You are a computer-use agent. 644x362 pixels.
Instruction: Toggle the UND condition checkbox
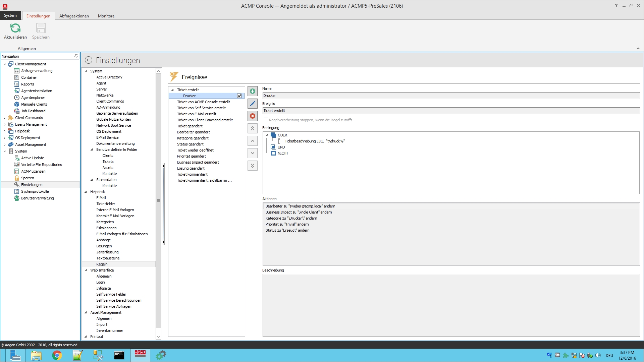point(273,147)
